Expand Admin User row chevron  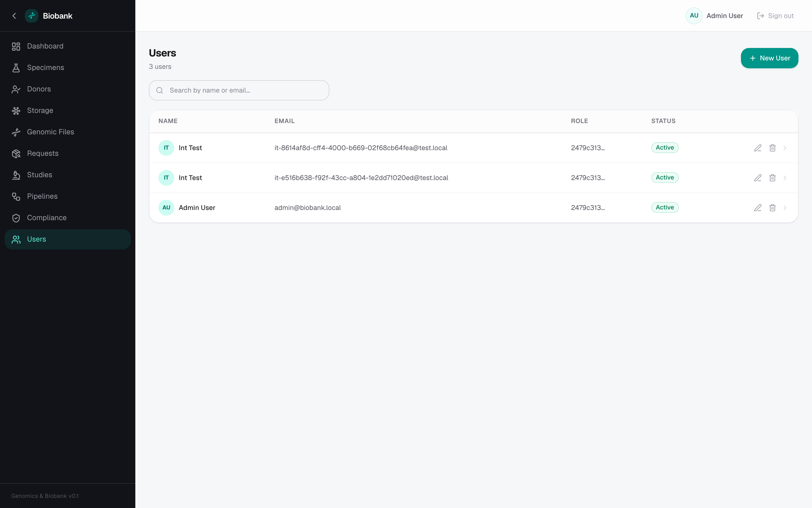tap(785, 208)
